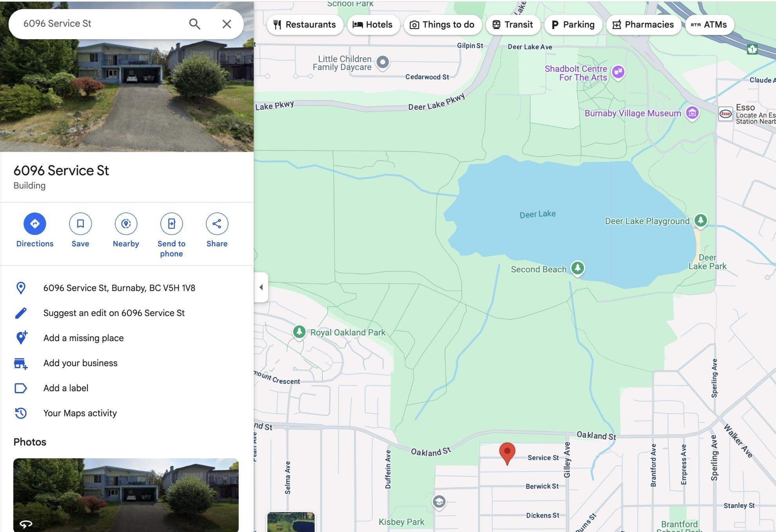The image size is (776, 532).
Task: Click the Shadbolt Centre For The Arts marker
Action: tap(618, 72)
